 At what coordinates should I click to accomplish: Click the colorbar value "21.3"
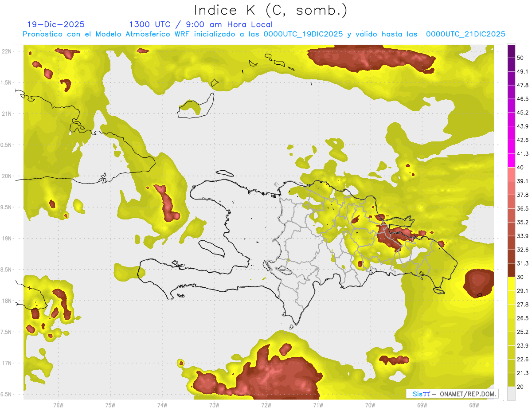(523, 373)
